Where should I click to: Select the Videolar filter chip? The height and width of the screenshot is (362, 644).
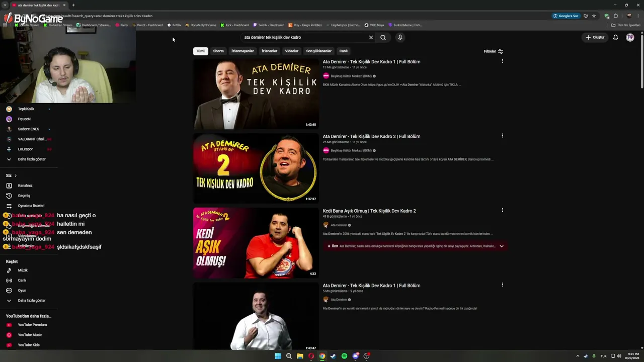pyautogui.click(x=292, y=51)
